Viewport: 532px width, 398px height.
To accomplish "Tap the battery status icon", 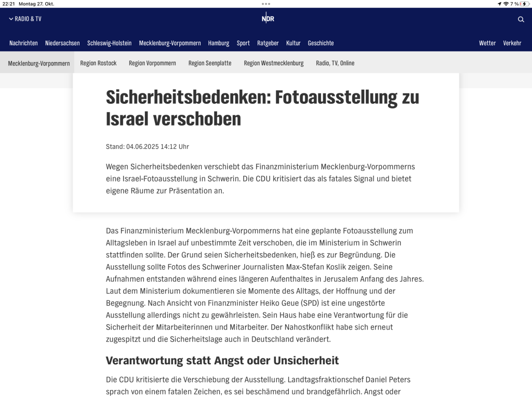I will (524, 4).
